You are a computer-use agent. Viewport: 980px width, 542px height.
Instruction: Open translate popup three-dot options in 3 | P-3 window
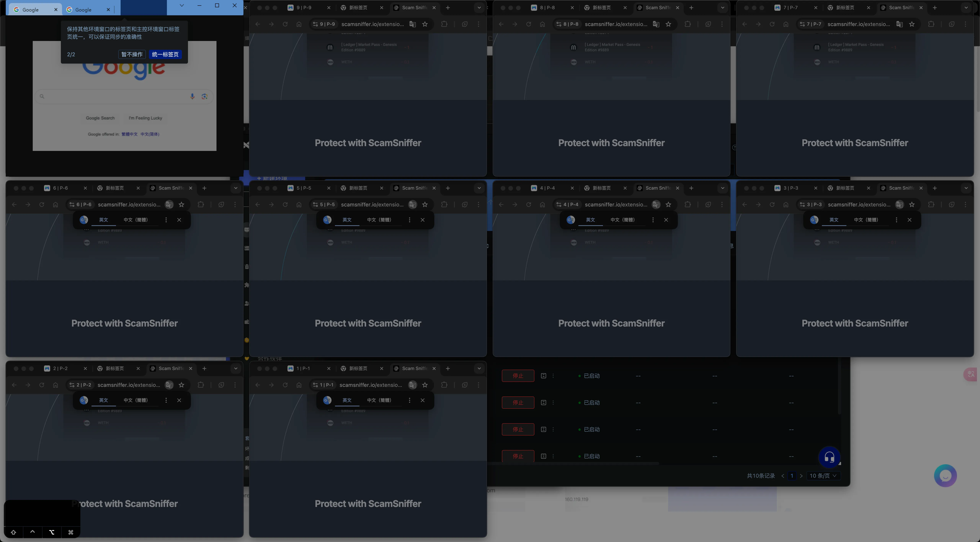(896, 220)
